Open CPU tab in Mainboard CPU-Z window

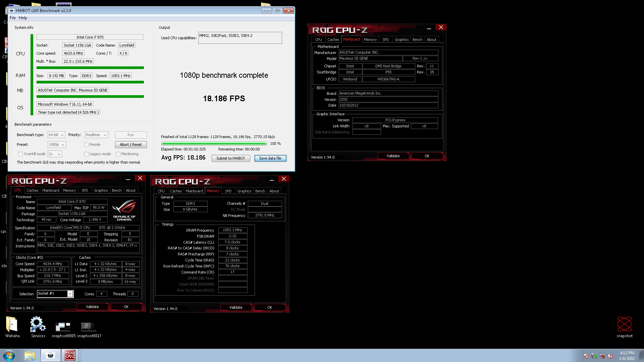(x=318, y=40)
